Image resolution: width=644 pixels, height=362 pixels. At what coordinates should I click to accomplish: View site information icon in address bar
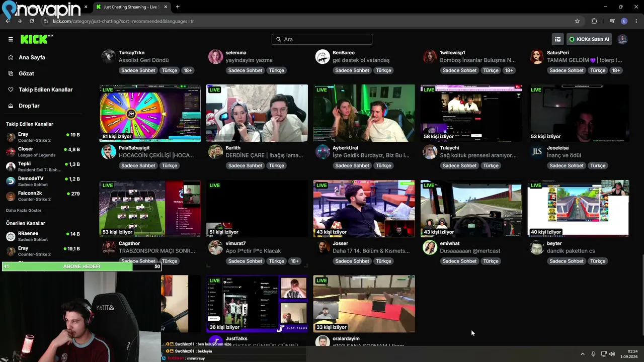tap(46, 21)
